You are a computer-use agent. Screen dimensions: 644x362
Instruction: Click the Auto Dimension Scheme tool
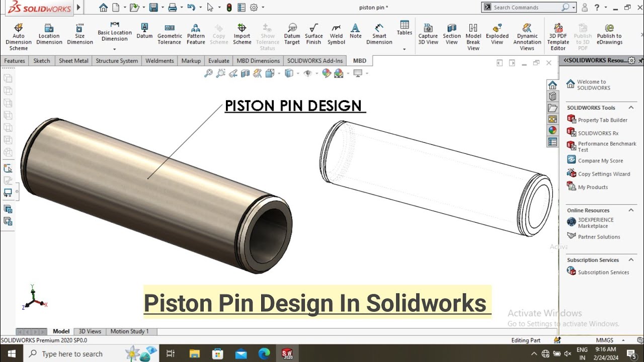(19, 37)
